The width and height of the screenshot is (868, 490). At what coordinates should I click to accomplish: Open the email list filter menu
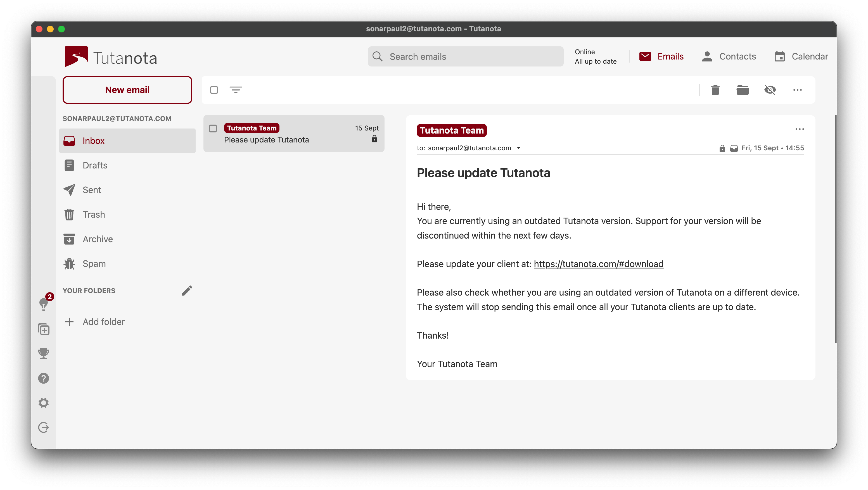236,90
